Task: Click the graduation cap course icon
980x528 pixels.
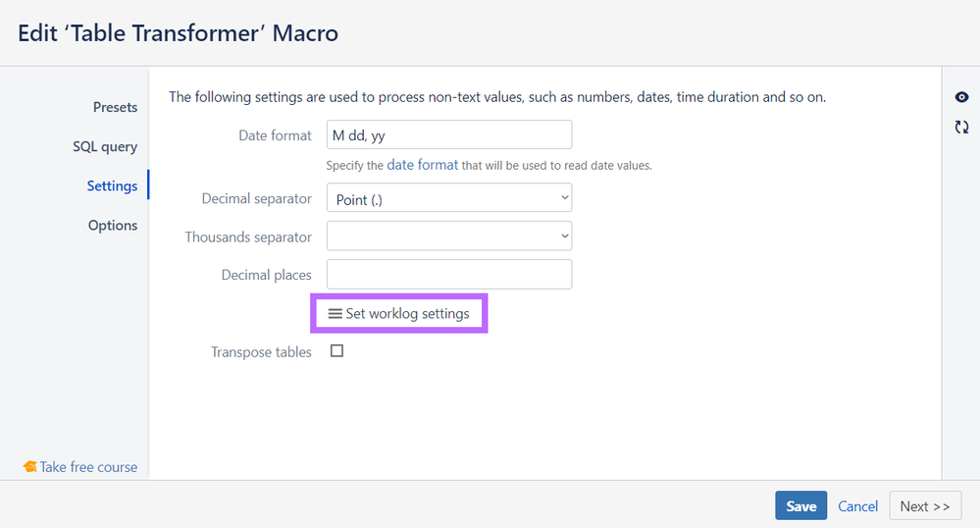Action: click(29, 467)
